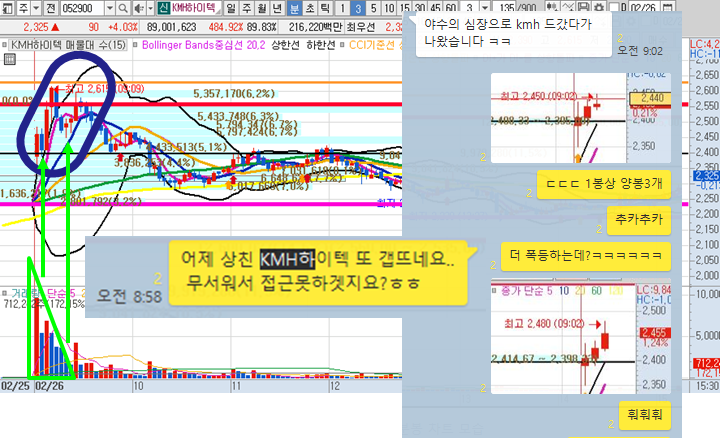
Task: Open chat thumbnail showing 최고 2,480 chart
Action: pyautogui.click(x=581, y=336)
